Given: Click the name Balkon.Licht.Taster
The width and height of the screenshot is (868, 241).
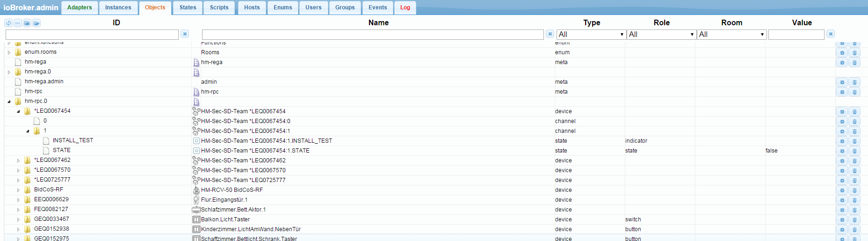Looking at the screenshot, I should tap(225, 219).
